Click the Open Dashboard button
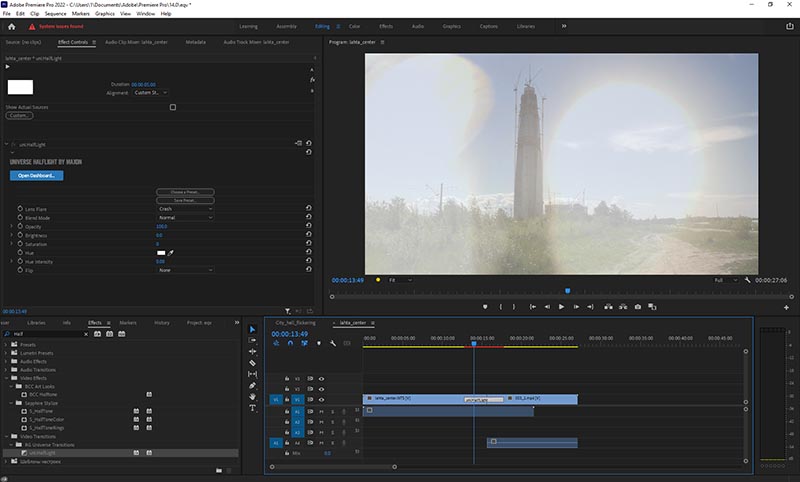The height and width of the screenshot is (482, 800). (x=37, y=175)
